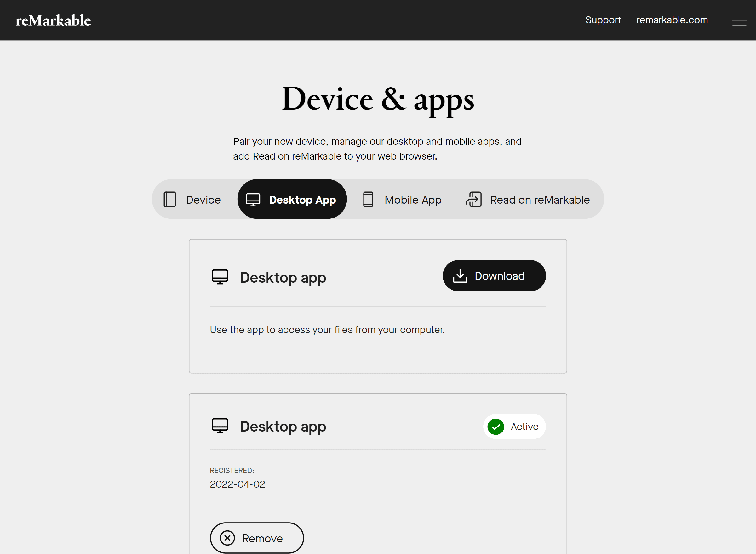This screenshot has height=554, width=756.
Task: Visit the remarkable.com link
Action: pos(672,20)
